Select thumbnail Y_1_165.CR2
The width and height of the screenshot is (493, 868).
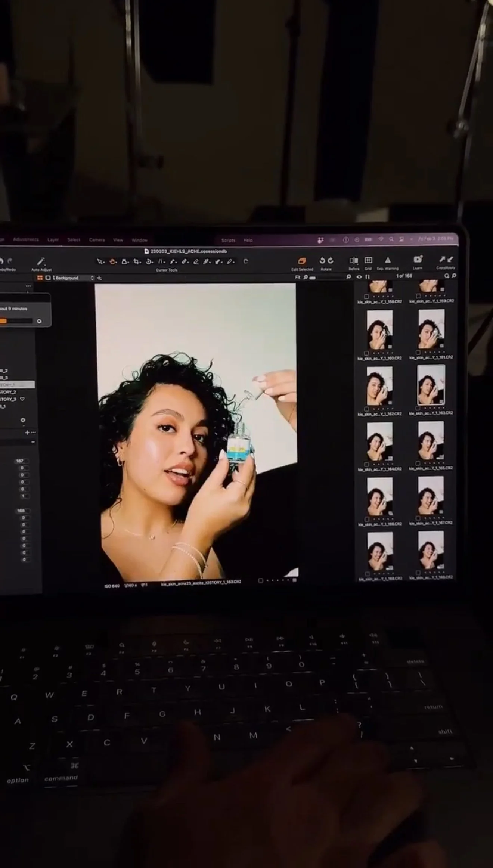[x=431, y=440]
